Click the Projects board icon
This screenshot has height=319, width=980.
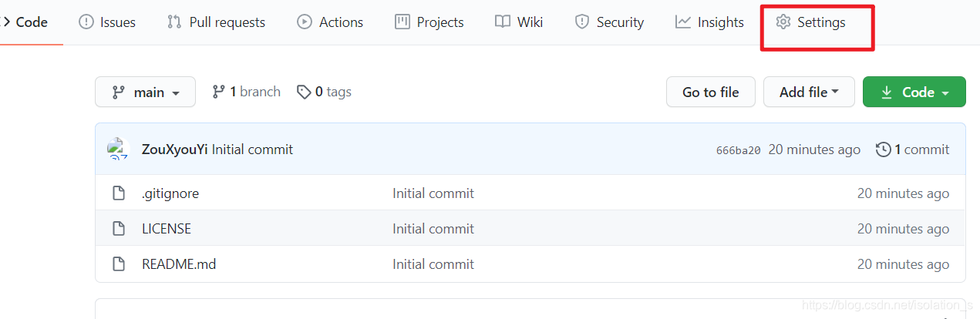tap(402, 22)
